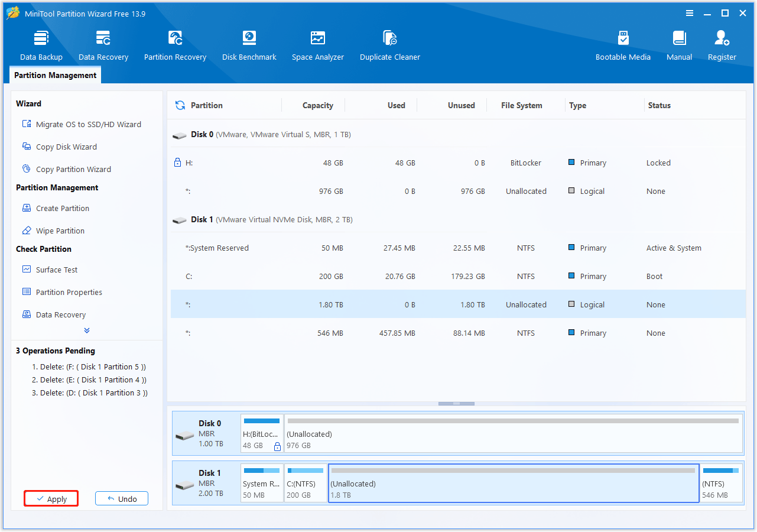This screenshot has height=532, width=757.
Task: Click the splitter handle above the disk map
Action: [456, 404]
